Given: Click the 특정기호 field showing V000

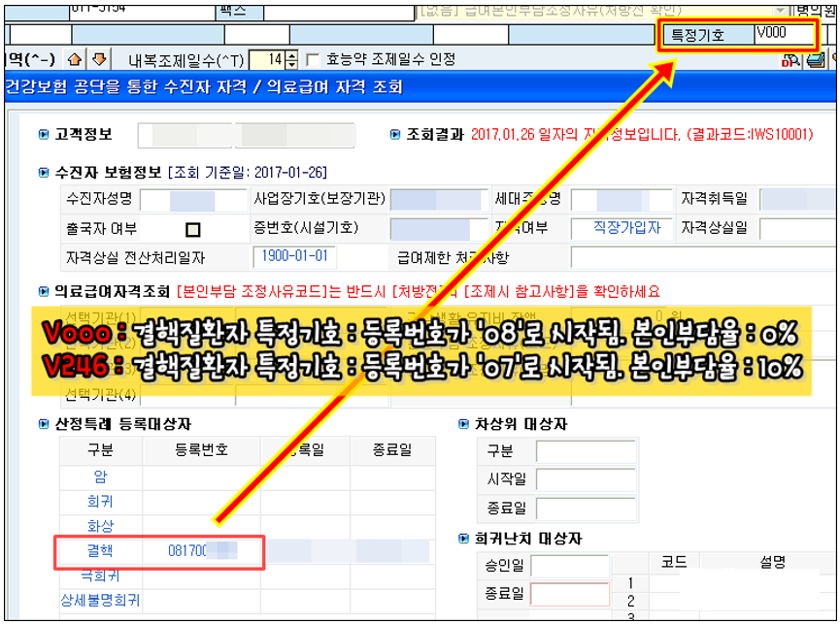Looking at the screenshot, I should (784, 35).
